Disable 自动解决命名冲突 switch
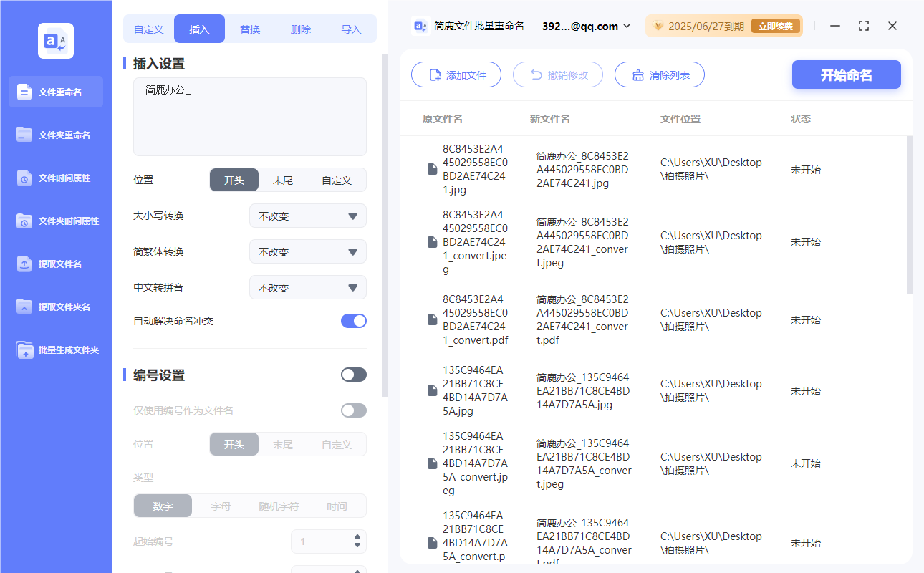 click(353, 322)
